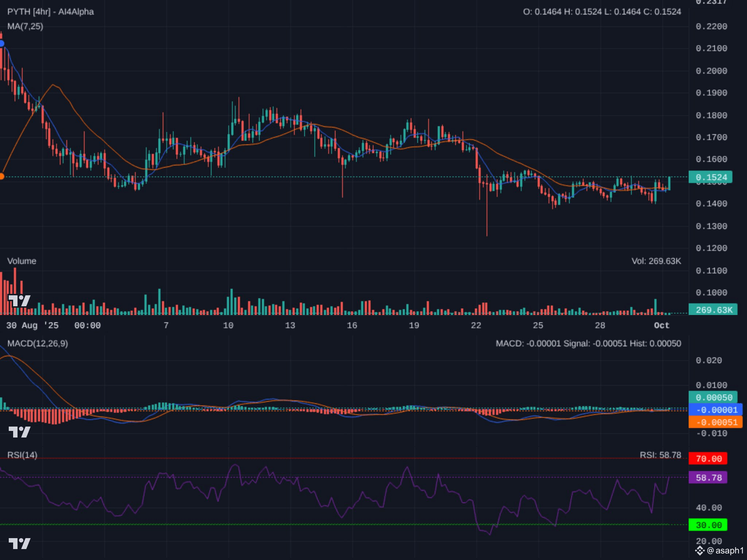Click the green 0.1524 current price tag
Screen dimensions: 747x560
710,177
